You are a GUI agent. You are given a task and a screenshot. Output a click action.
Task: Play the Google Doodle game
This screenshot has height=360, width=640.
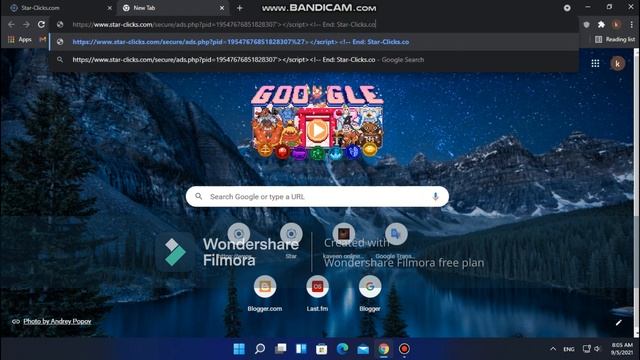[x=317, y=131]
